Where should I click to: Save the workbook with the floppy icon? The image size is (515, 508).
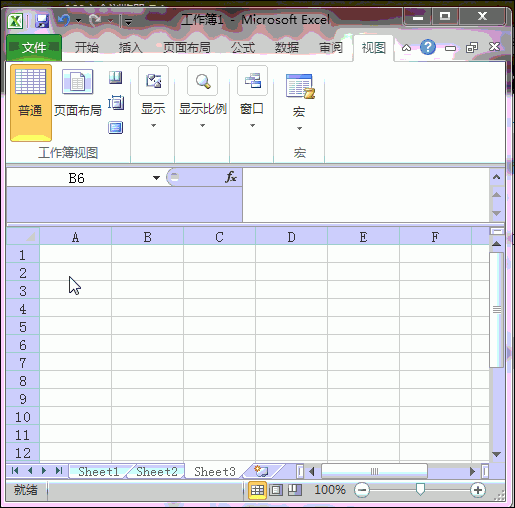tap(42, 21)
